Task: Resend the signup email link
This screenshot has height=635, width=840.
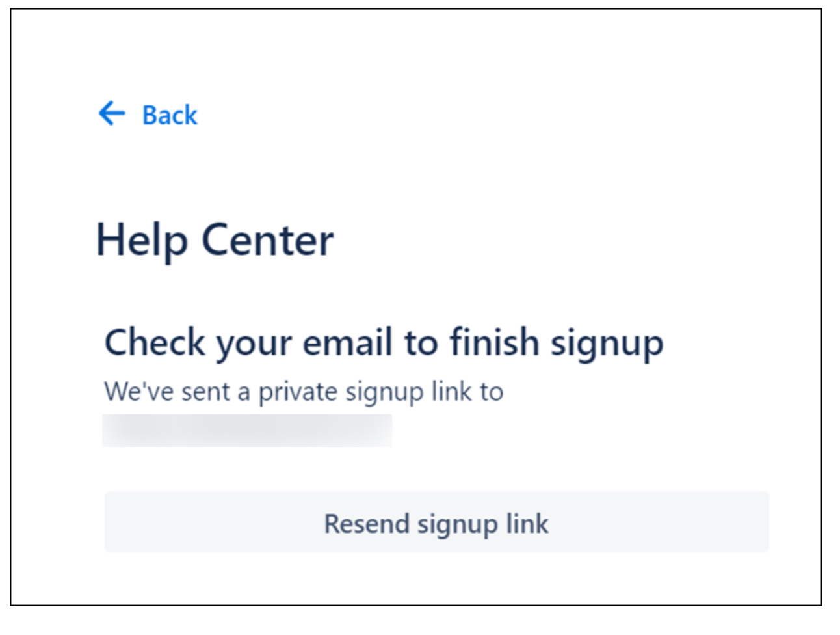Action: 436,522
